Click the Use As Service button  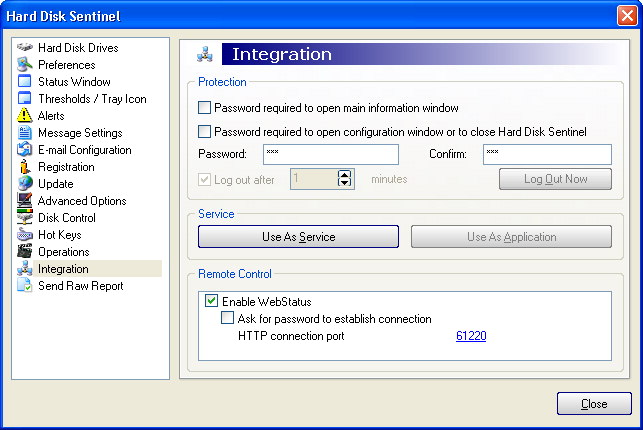[299, 237]
